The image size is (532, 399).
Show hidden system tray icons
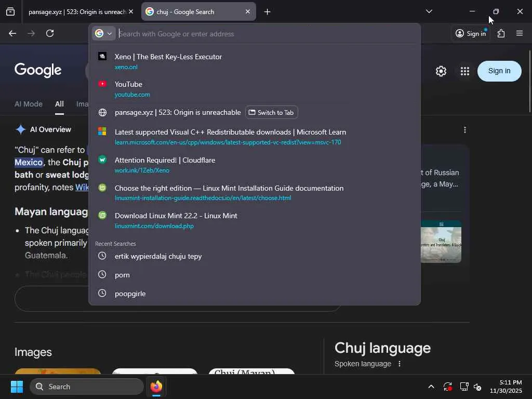(x=431, y=387)
